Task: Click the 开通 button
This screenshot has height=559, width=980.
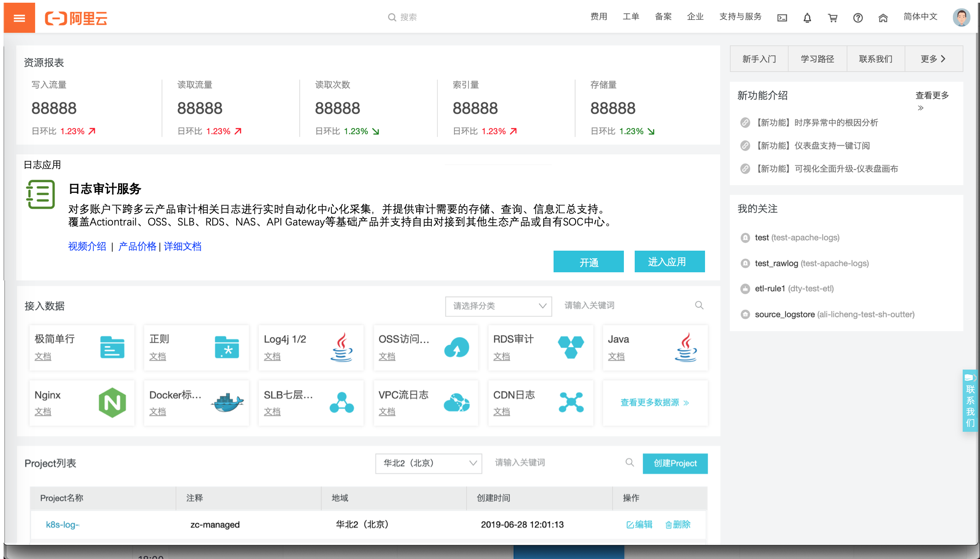Action: click(589, 261)
